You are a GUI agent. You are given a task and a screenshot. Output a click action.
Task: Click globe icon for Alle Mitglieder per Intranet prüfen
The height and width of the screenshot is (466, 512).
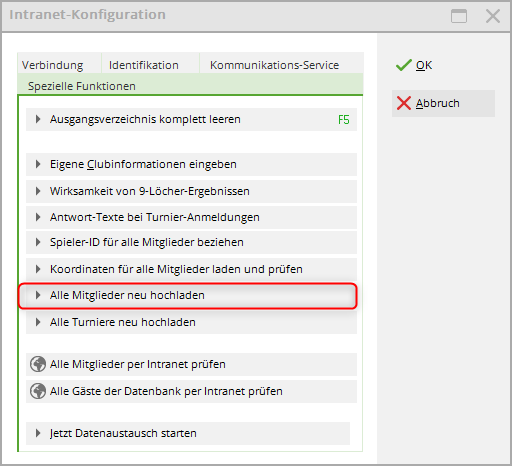pyautogui.click(x=38, y=364)
